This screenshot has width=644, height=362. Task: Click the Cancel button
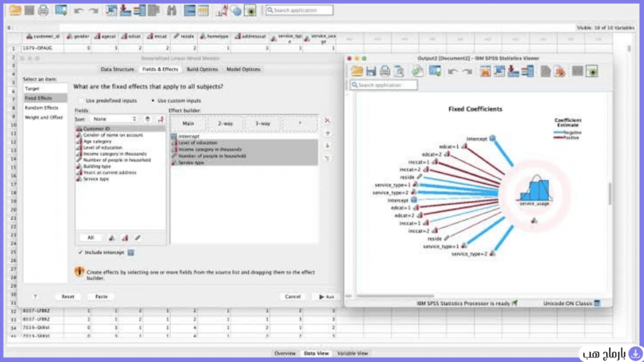pyautogui.click(x=292, y=297)
